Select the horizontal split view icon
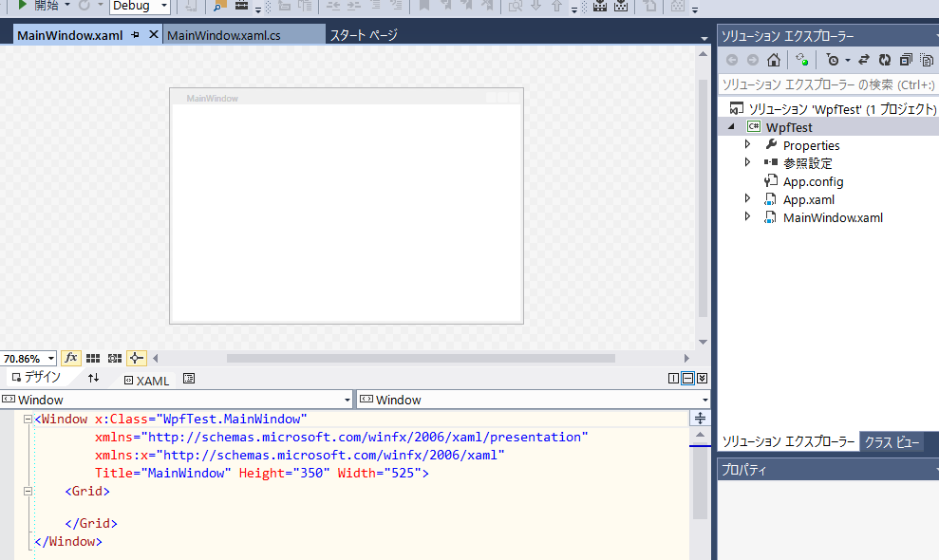The image size is (939, 560). pos(688,378)
